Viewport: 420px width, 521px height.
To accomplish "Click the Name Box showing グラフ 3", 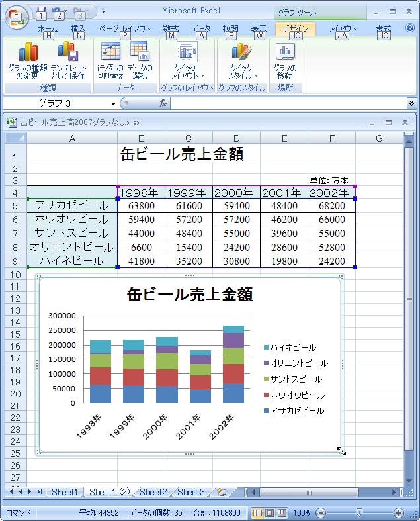I will tap(56, 103).
